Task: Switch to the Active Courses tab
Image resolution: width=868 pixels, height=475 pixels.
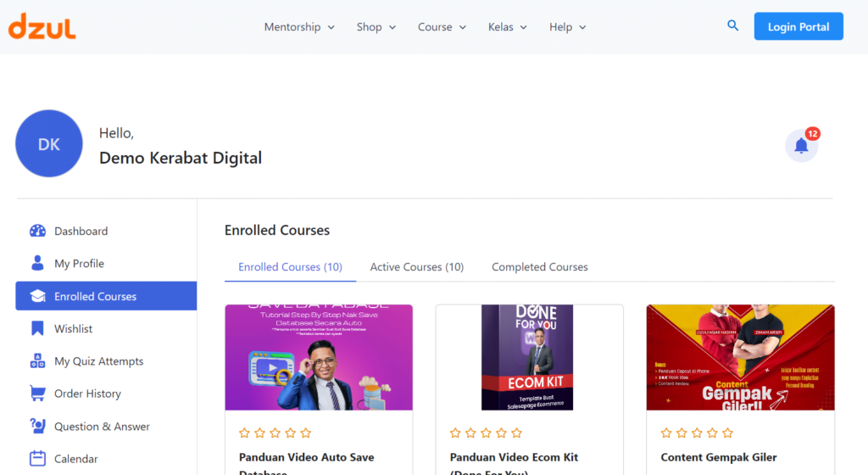Action: click(x=416, y=267)
